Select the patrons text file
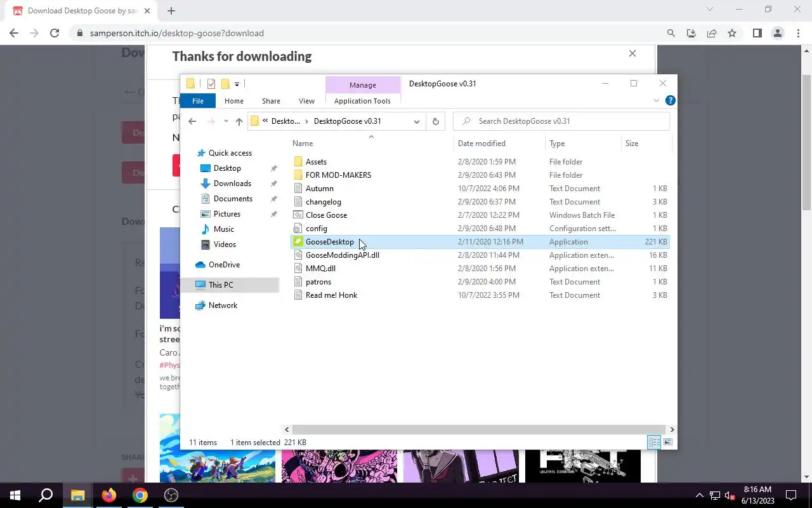The image size is (812, 508). pyautogui.click(x=318, y=282)
